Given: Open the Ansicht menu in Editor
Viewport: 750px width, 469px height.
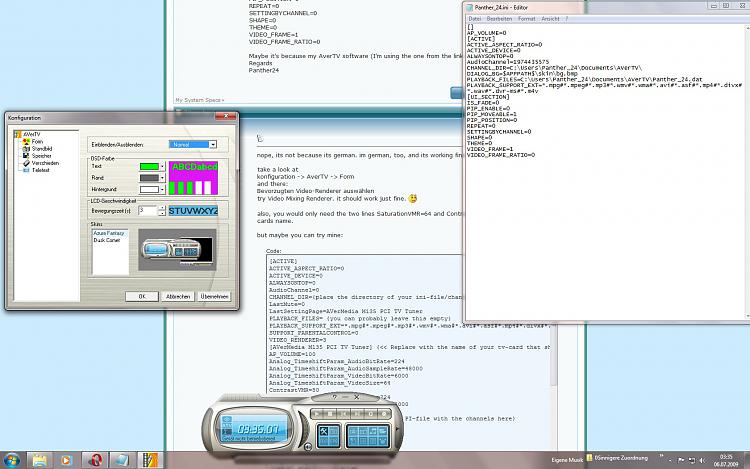Looking at the screenshot, I should point(550,19).
